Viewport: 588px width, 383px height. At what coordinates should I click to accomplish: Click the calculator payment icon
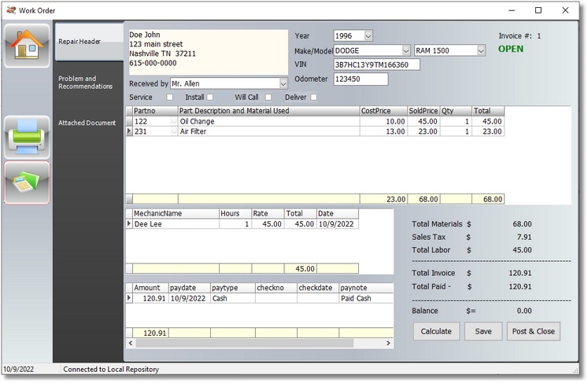tap(27, 182)
